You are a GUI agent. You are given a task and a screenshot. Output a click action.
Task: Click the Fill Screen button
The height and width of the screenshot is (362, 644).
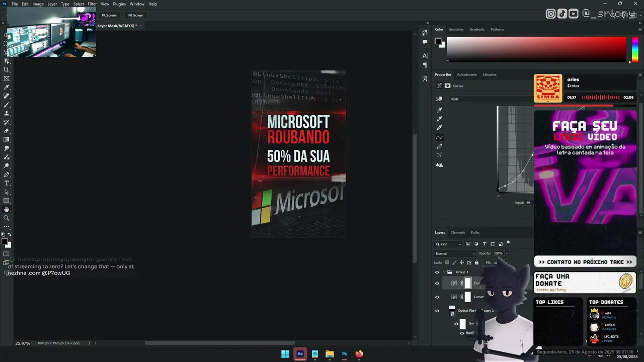(x=135, y=15)
